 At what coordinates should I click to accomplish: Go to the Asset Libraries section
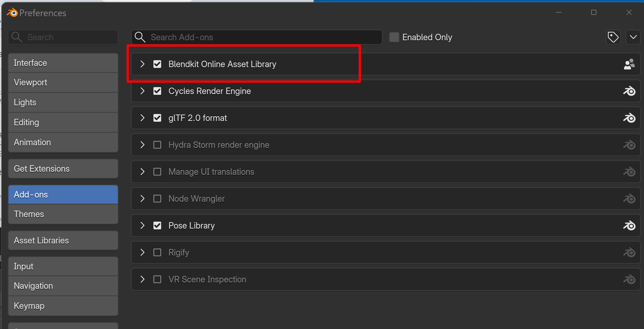point(63,240)
